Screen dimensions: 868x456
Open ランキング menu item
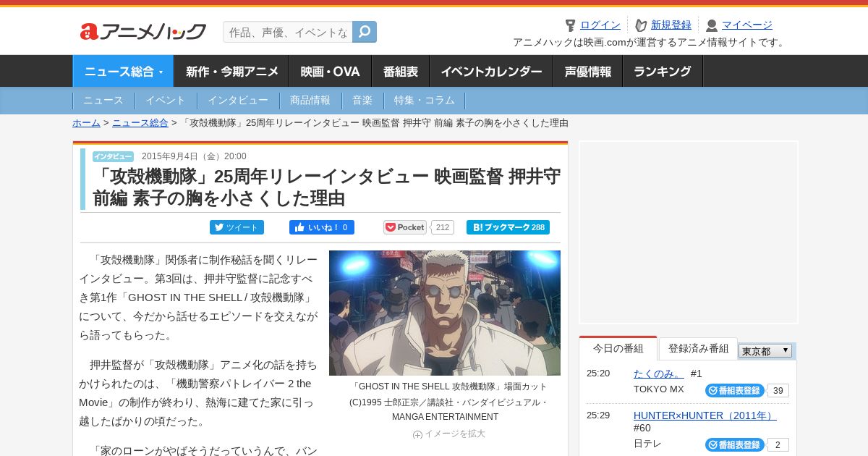coord(663,71)
